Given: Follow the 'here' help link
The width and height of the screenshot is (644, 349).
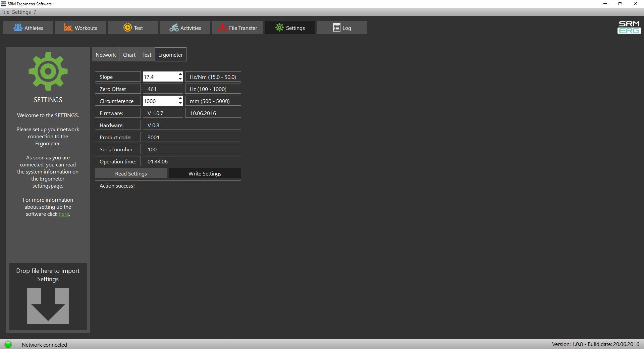Looking at the screenshot, I should click(64, 214).
